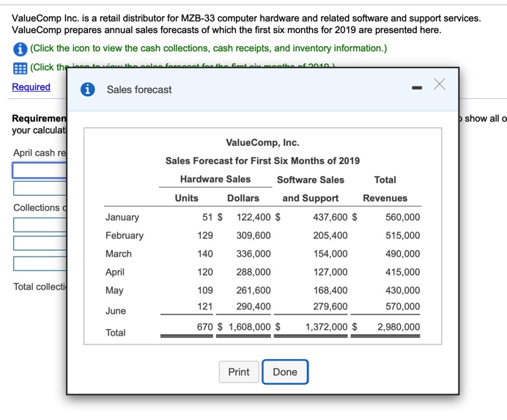Viewport: 507px width, 420px height.
Task: Click the third Collections input field
Action: [40, 263]
